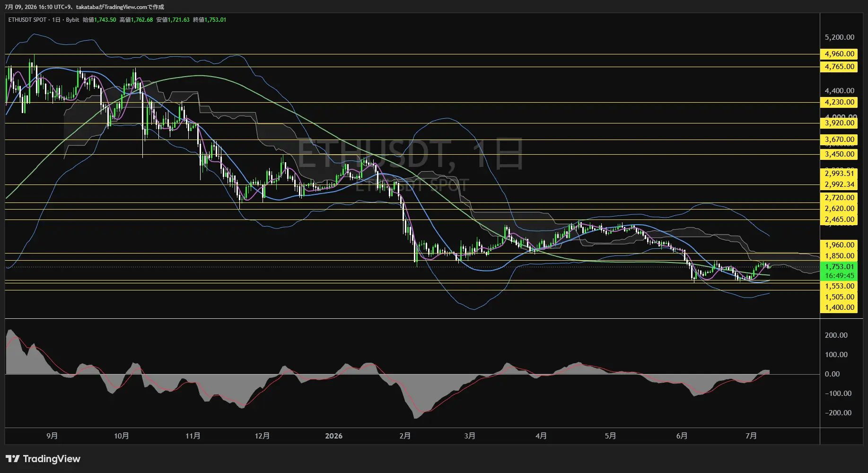Image resolution: width=868 pixels, height=473 pixels.
Task: Click the 16:49:45 bar countdown timer
Action: 839,276
